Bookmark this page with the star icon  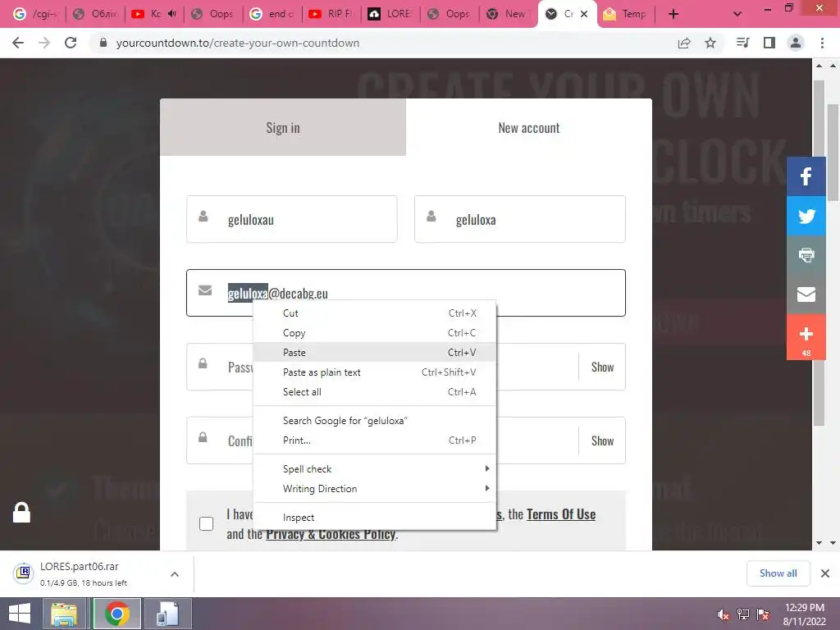click(710, 43)
